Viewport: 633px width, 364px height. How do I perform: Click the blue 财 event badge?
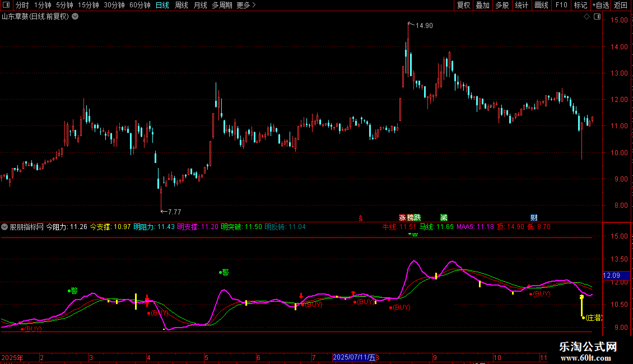(534, 218)
